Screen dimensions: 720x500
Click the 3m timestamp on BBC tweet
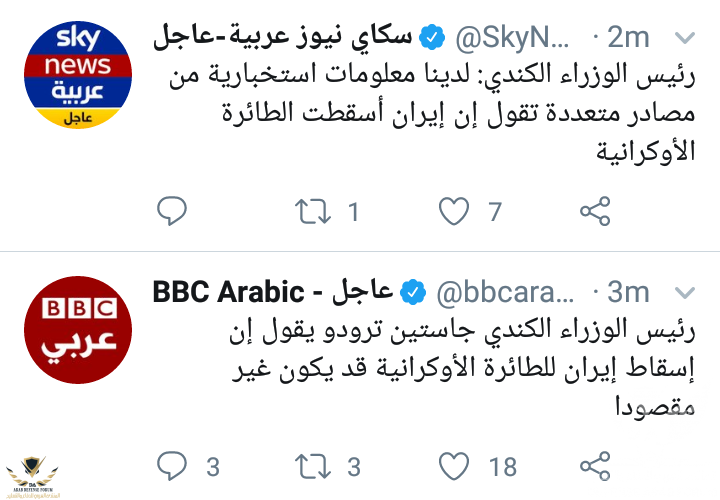click(629, 292)
